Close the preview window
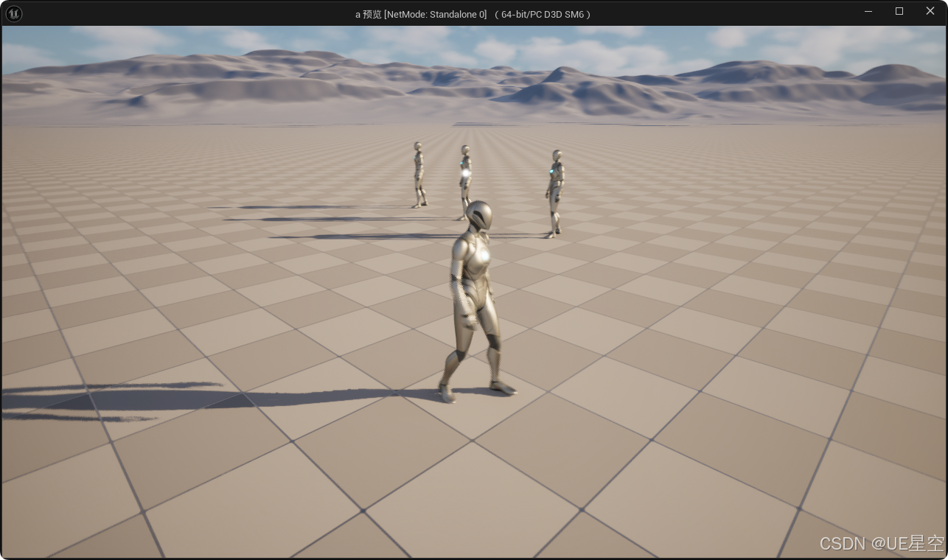The height and width of the screenshot is (560, 948). point(930,11)
